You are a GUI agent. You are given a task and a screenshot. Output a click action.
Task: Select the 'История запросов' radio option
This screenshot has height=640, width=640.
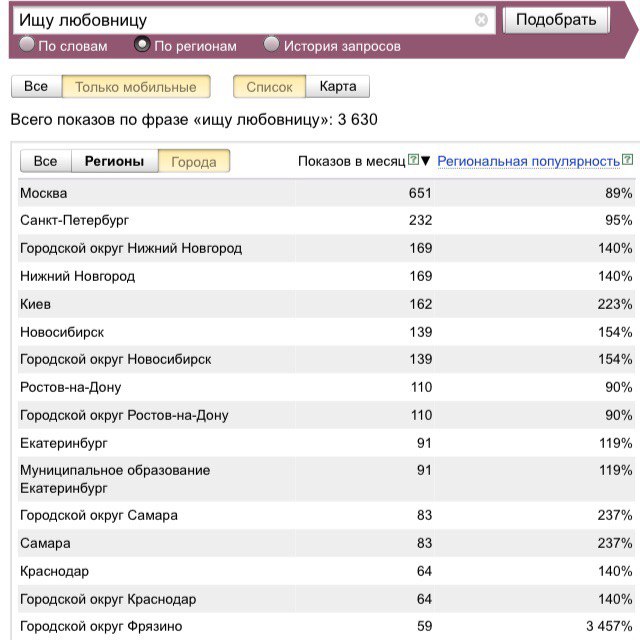tap(271, 45)
